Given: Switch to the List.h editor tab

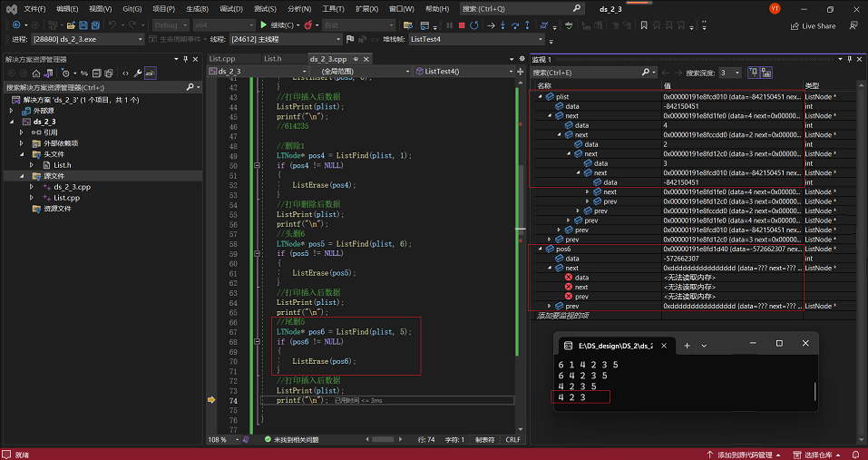Looking at the screenshot, I should click(x=272, y=59).
